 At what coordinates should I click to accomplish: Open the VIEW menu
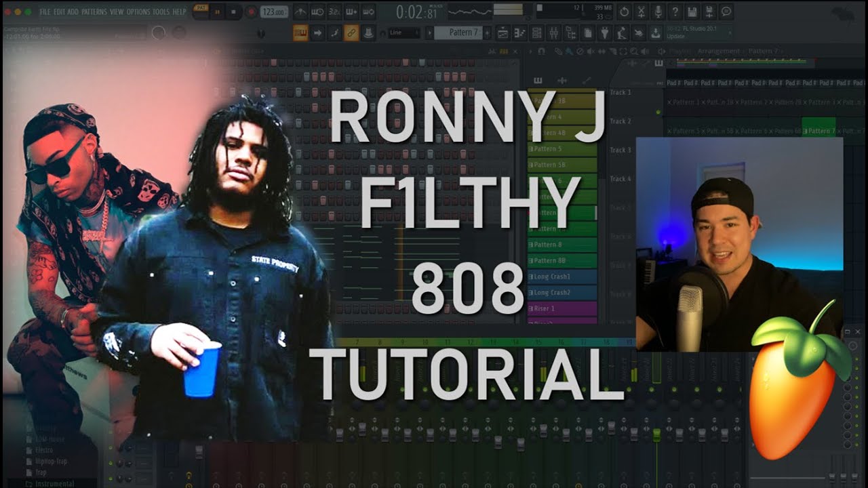pos(117,12)
